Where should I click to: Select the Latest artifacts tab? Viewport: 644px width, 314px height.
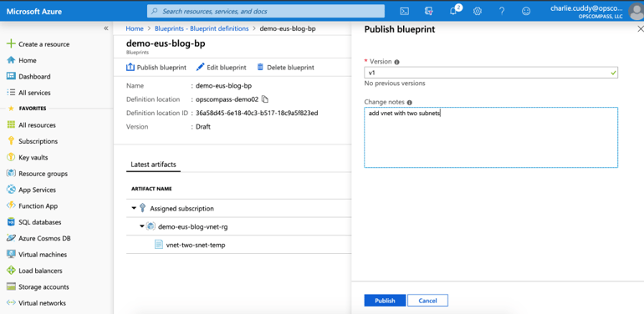(153, 165)
